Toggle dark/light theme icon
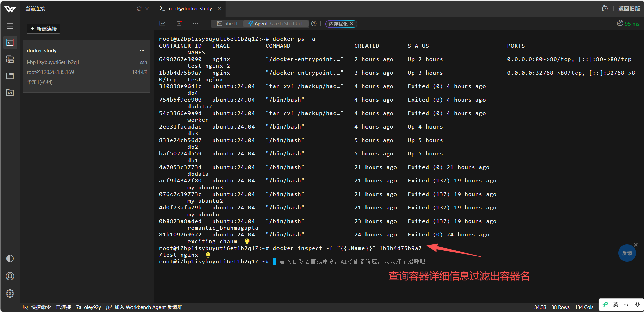Viewport: 644px width, 312px height. 10,258
